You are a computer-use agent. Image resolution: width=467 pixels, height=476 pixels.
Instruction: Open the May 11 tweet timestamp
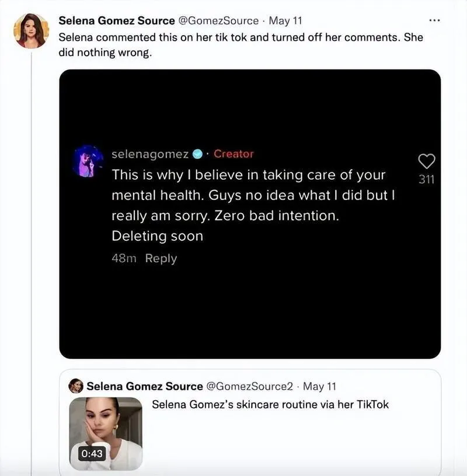pyautogui.click(x=285, y=20)
